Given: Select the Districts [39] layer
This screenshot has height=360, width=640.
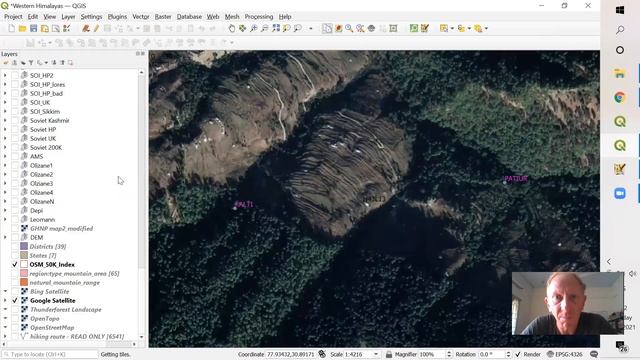Looking at the screenshot, I should click(x=48, y=247).
